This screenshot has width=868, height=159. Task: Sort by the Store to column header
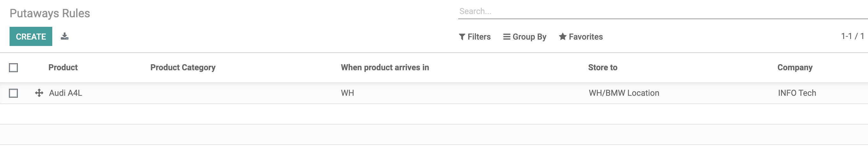[x=603, y=67]
